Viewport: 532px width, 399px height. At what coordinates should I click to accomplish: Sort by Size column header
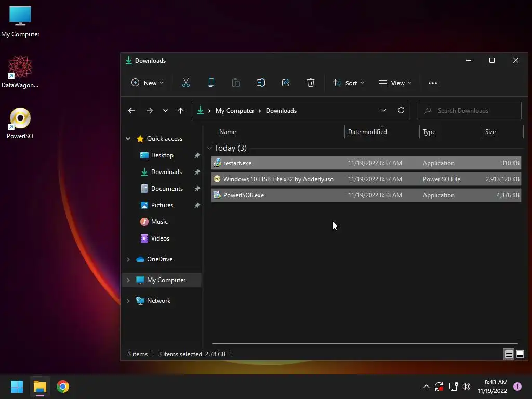[x=490, y=132]
